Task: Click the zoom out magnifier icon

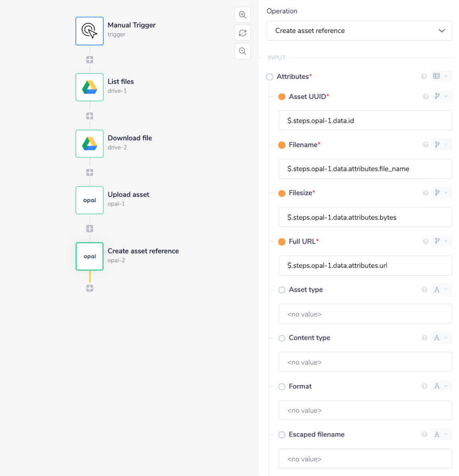Action: tap(242, 51)
